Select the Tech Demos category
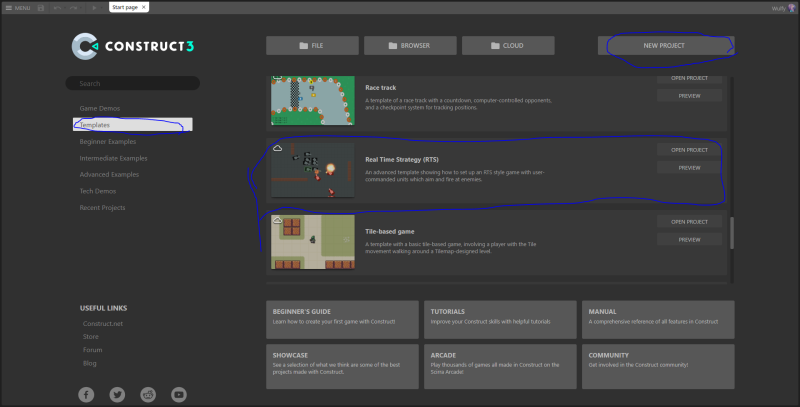Viewport: 800px width, 407px height. 98,191
